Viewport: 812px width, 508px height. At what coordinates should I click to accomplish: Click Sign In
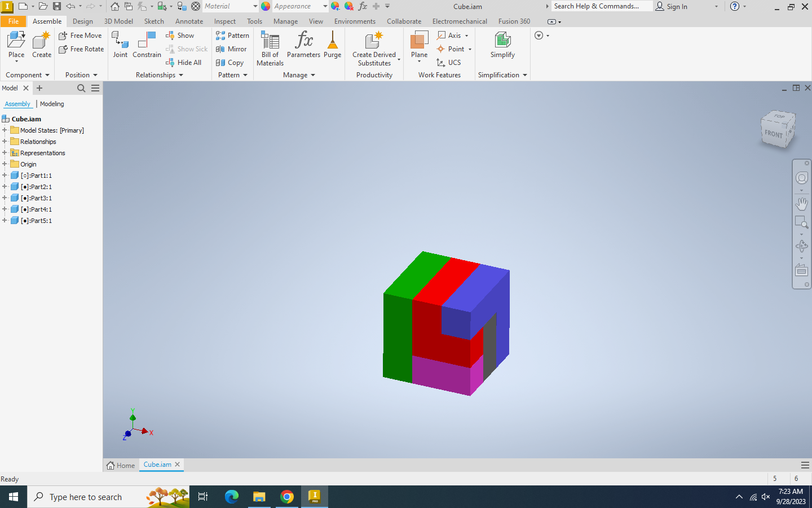(672, 6)
